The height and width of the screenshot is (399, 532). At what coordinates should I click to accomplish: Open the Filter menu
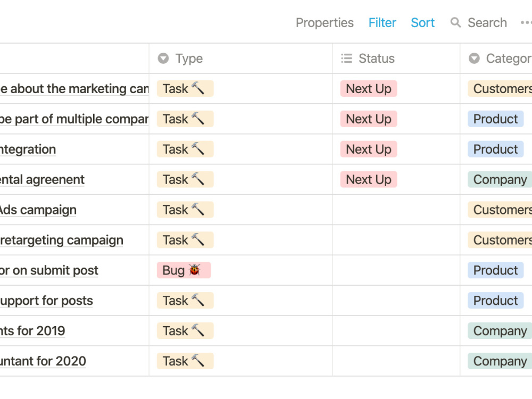[382, 23]
